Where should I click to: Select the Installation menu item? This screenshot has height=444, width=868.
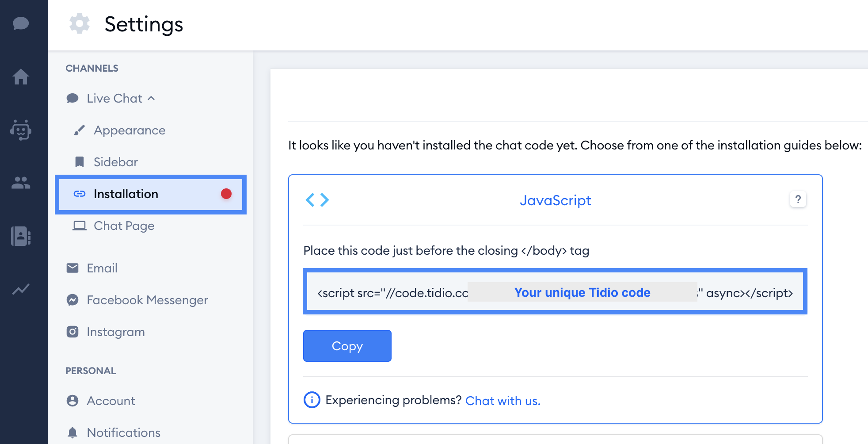click(x=151, y=194)
